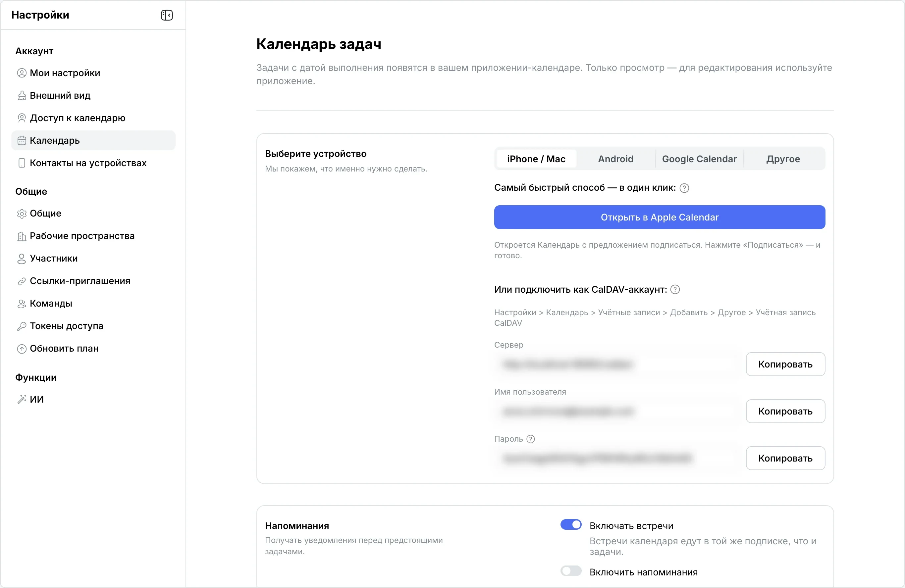The height and width of the screenshot is (588, 905).
Task: Open help icon next to Пароль label
Action: [x=530, y=439]
